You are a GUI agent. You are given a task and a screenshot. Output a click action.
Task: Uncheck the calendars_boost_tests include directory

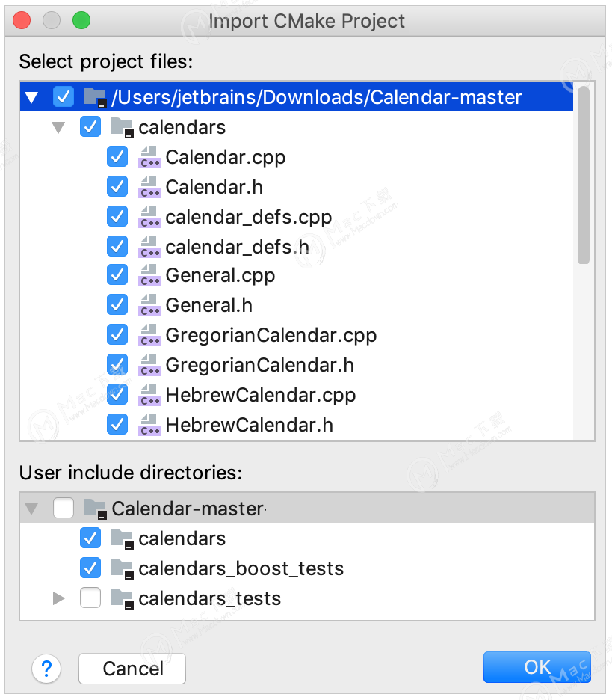tap(90, 568)
